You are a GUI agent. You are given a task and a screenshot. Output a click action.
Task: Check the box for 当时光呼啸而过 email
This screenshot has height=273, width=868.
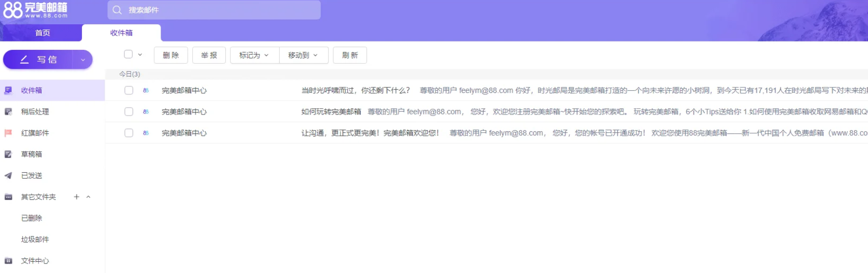click(x=129, y=90)
